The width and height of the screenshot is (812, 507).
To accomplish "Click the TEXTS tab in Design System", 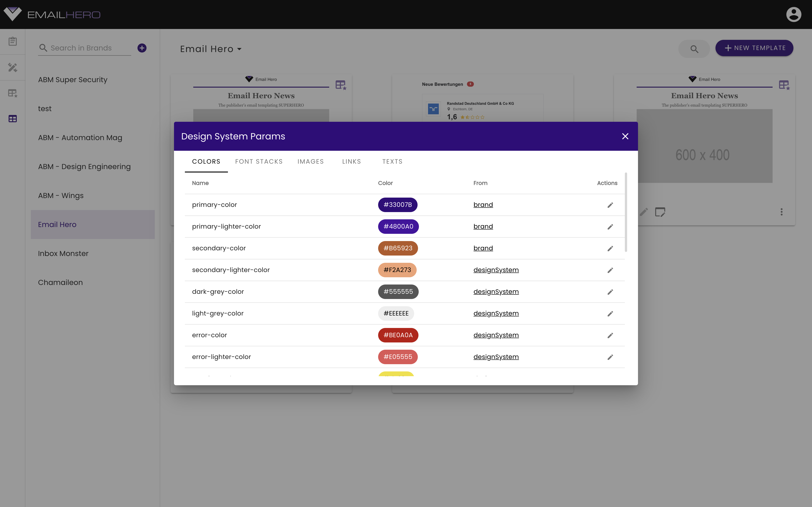I will (x=392, y=161).
